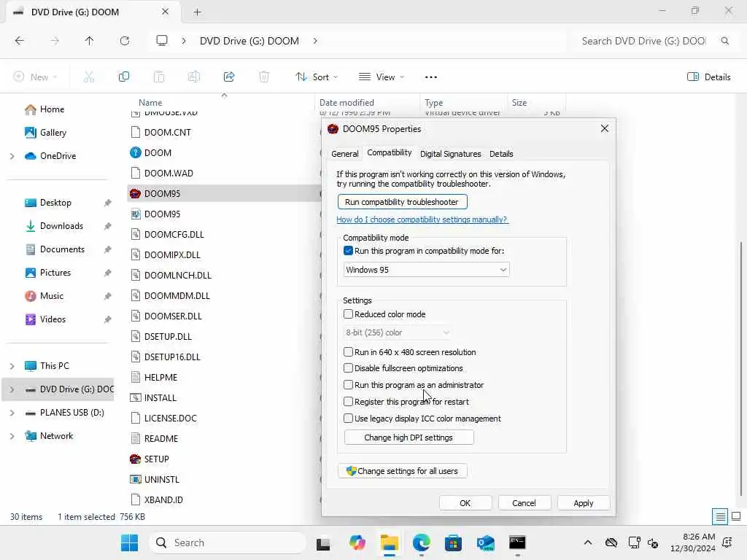The image size is (747, 560).
Task: Click the Paste clipboard icon
Action: [159, 77]
